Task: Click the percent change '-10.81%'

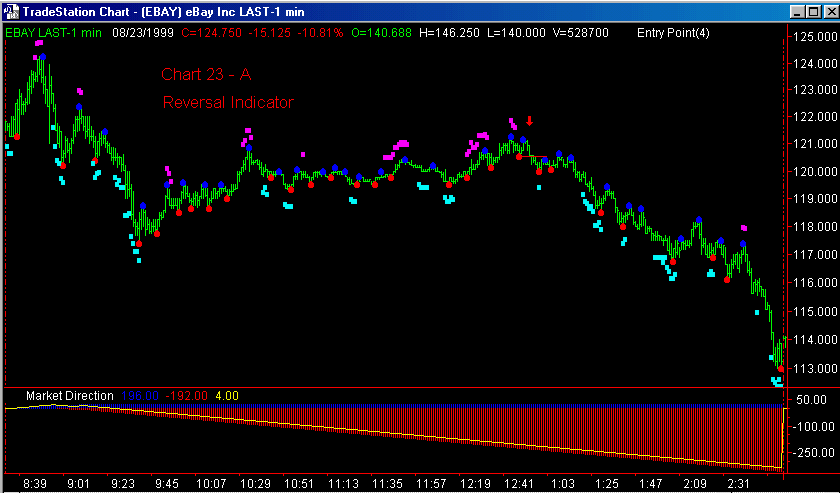Action: [x=320, y=33]
